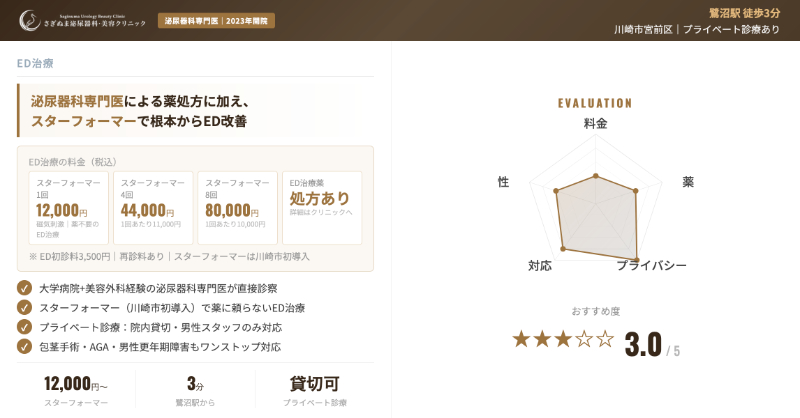
Task: Select the スターフォーマー 8回 80,000円 price card
Action: pos(237,208)
